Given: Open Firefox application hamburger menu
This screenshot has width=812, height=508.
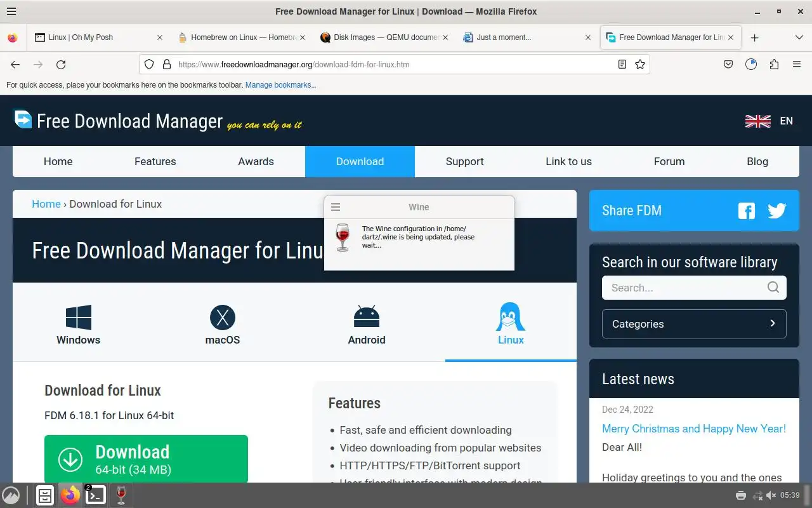Looking at the screenshot, I should (797, 64).
